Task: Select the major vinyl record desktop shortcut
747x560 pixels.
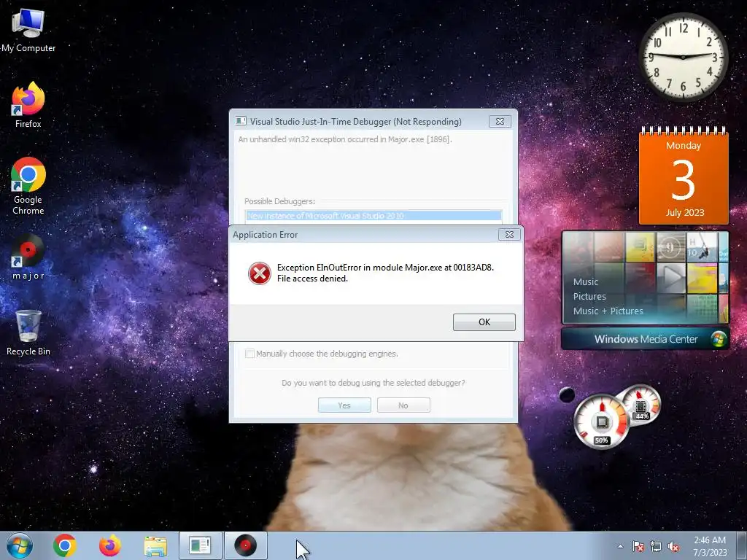Action: click(x=28, y=257)
